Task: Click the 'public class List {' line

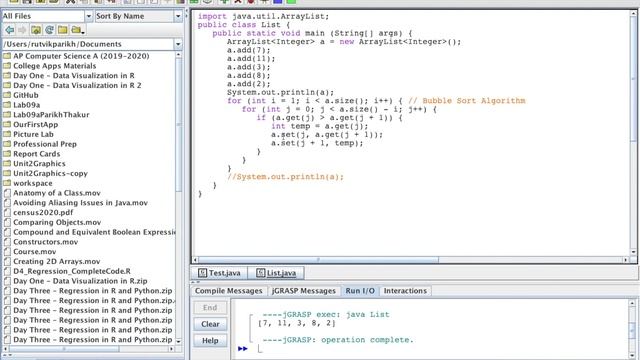Action: [244, 25]
